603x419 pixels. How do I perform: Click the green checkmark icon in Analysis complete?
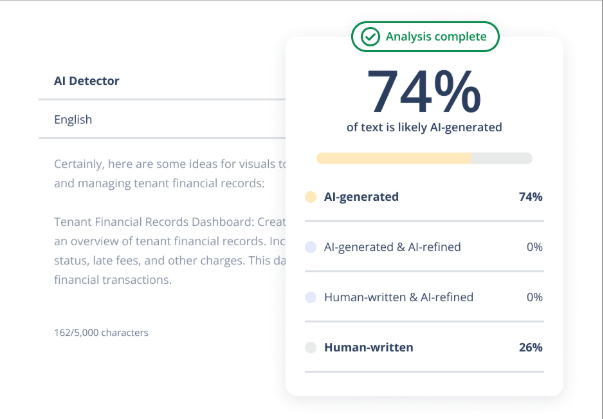[x=370, y=37]
